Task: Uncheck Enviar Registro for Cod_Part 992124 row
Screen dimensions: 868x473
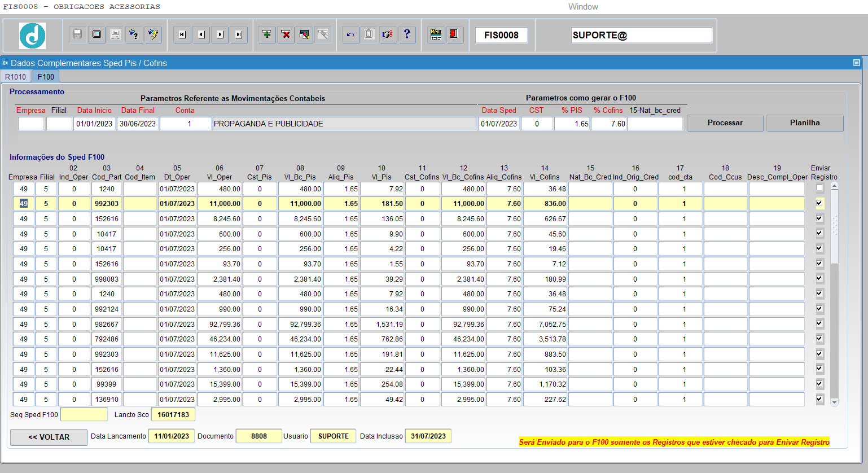Action: click(x=819, y=309)
